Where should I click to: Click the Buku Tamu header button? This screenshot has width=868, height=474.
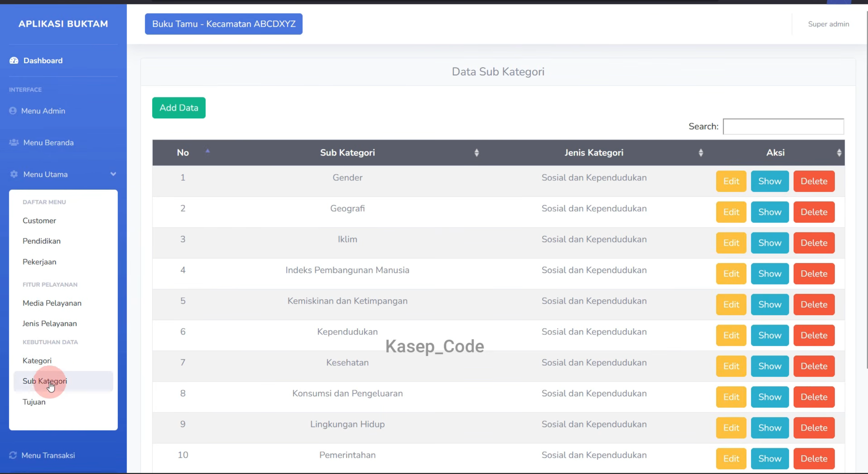click(224, 24)
